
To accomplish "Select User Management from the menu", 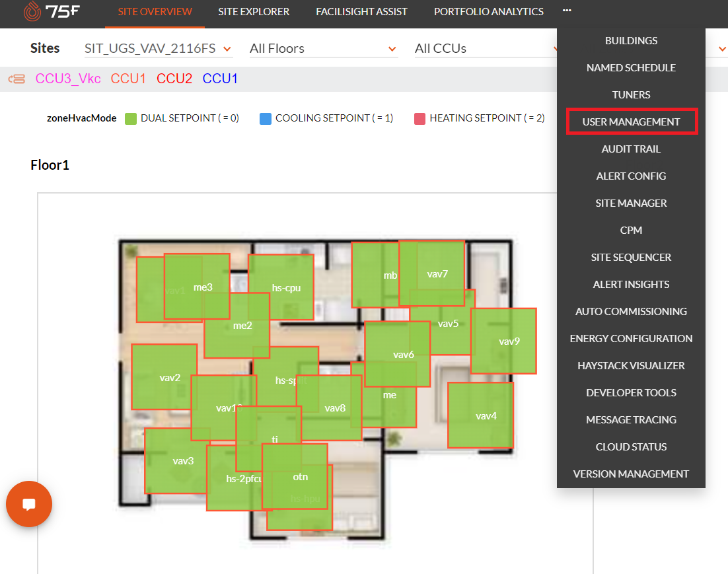I will [x=631, y=122].
